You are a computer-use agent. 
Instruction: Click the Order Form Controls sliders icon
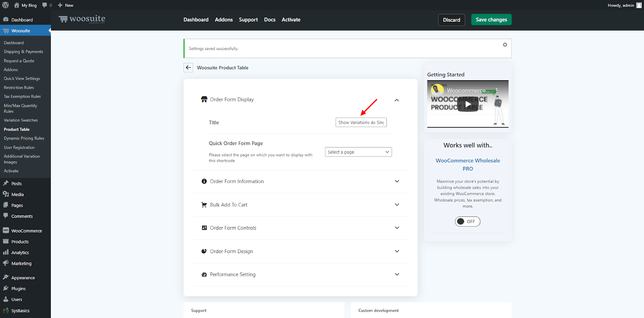pos(204,228)
